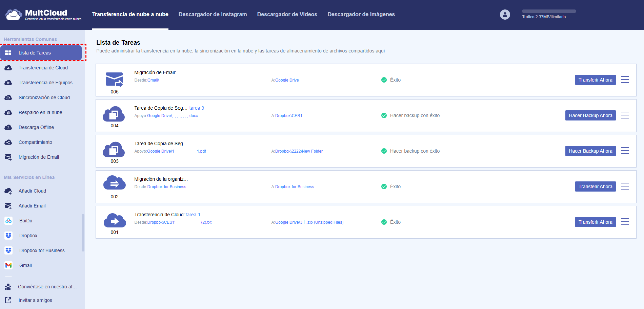This screenshot has width=644, height=309.
Task: Open the Descargador de Videos tab
Action: 287,14
